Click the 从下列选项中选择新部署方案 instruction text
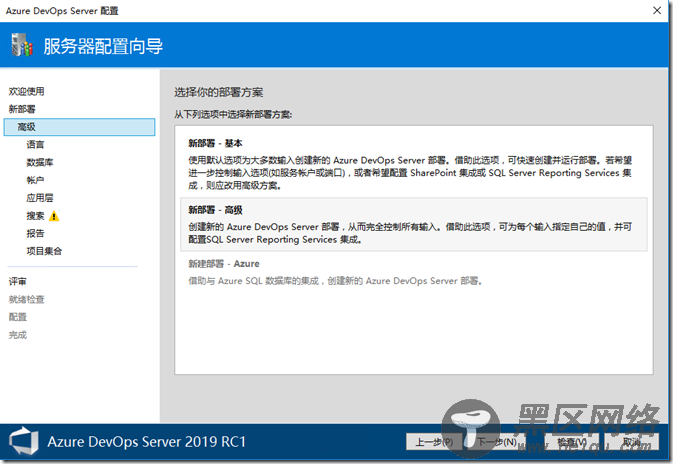 (233, 115)
